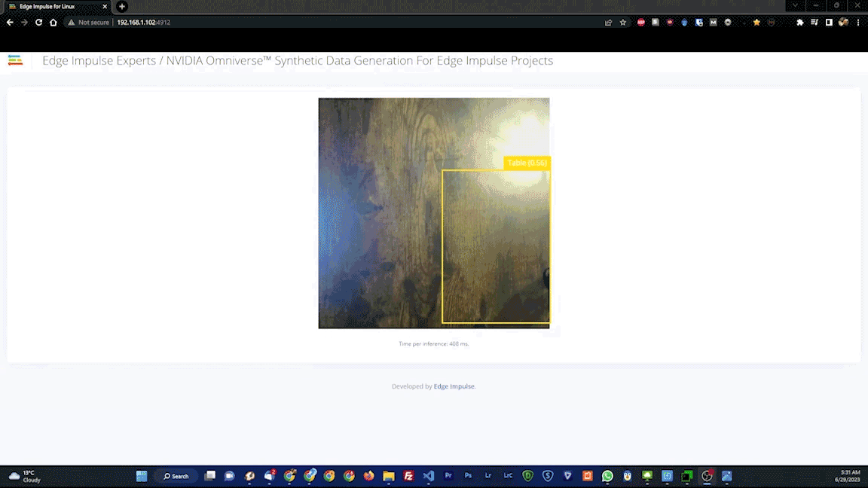Image resolution: width=868 pixels, height=488 pixels.
Task: Open the Edge Impulse link
Action: click(454, 386)
